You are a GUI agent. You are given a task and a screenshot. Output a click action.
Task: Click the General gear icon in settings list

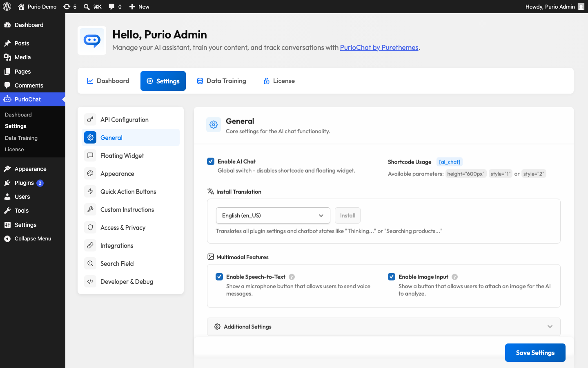point(90,137)
